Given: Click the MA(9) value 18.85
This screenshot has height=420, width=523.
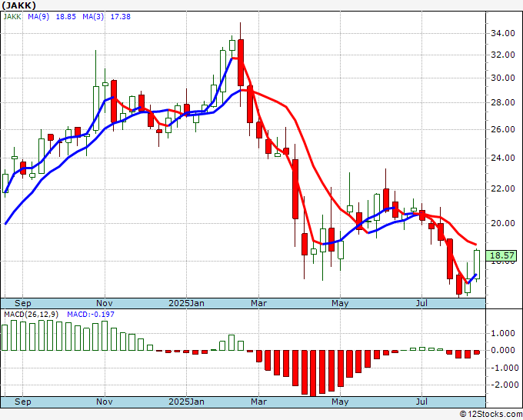Looking at the screenshot, I should coord(65,17).
